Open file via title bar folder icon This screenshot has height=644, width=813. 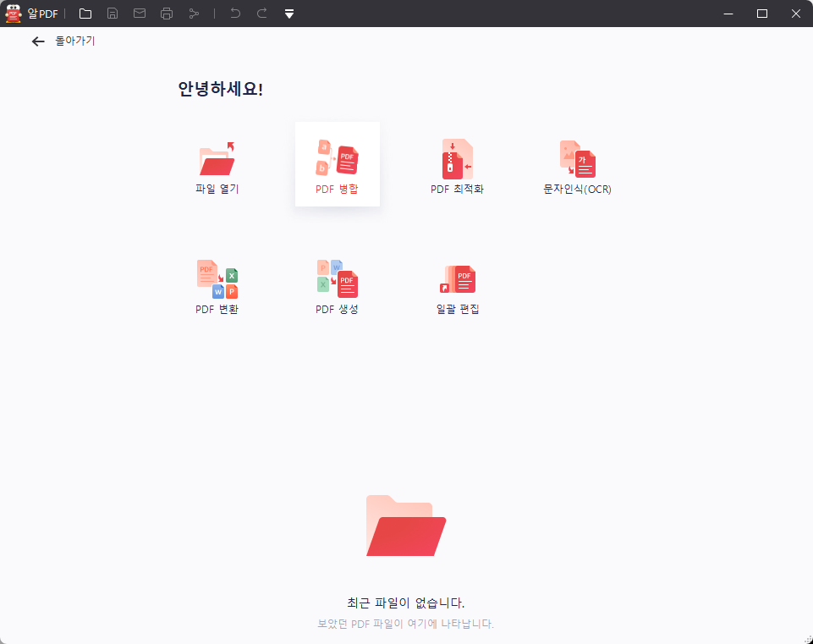(x=85, y=14)
